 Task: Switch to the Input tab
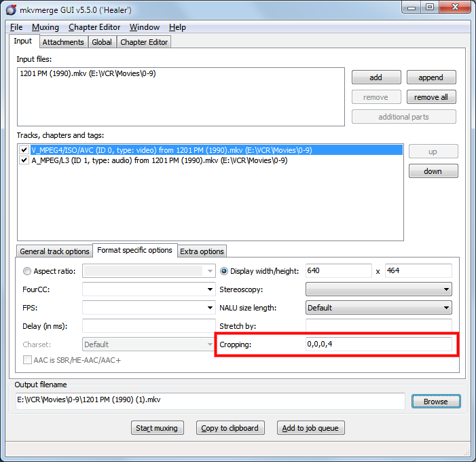23,41
